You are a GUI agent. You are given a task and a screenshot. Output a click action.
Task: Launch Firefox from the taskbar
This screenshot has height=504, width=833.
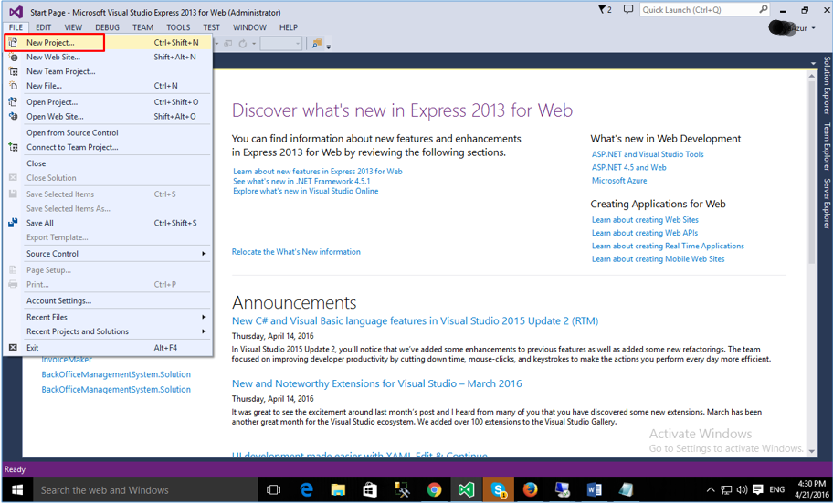[530, 489]
